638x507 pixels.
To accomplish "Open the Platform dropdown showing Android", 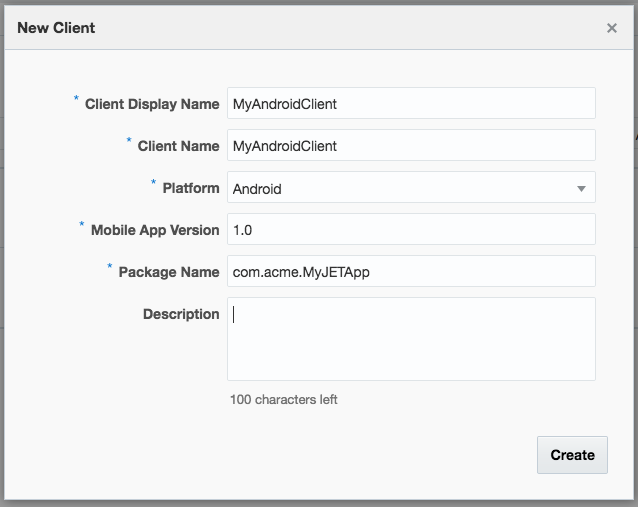I will point(400,187).
